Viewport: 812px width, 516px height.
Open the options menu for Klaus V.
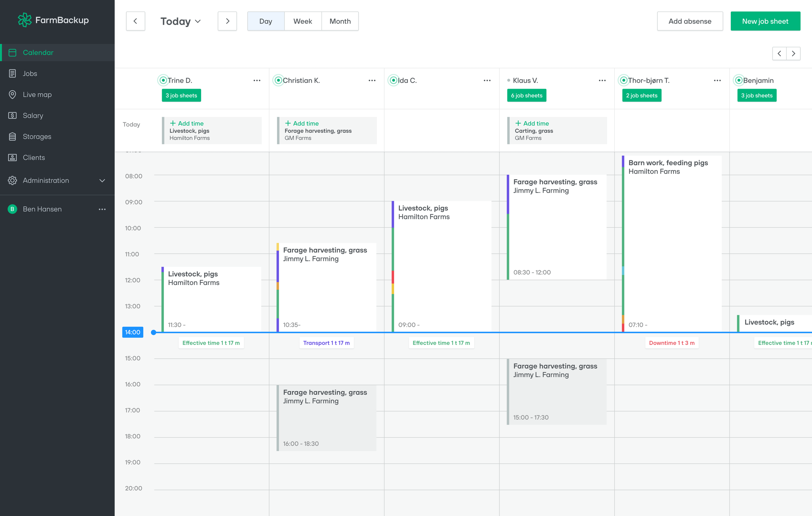[x=602, y=80]
